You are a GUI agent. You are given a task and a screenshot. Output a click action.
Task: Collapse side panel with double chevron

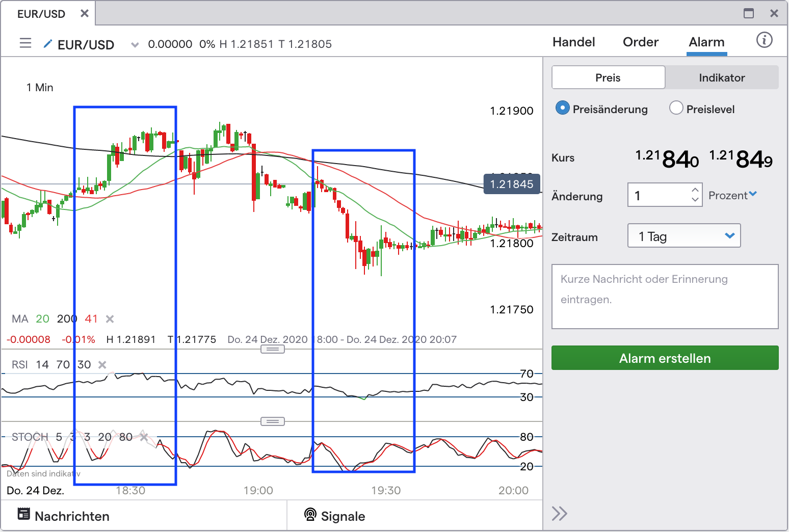tap(559, 513)
